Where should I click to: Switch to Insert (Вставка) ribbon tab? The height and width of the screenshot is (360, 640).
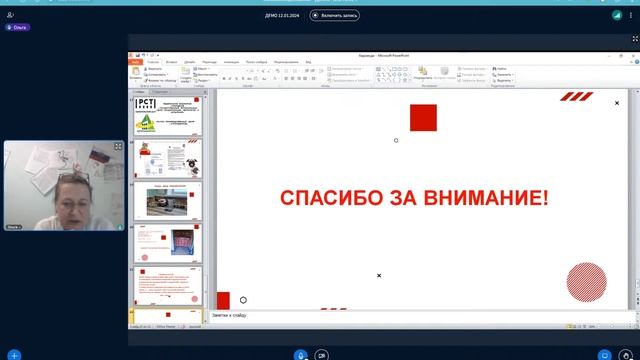coord(171,62)
